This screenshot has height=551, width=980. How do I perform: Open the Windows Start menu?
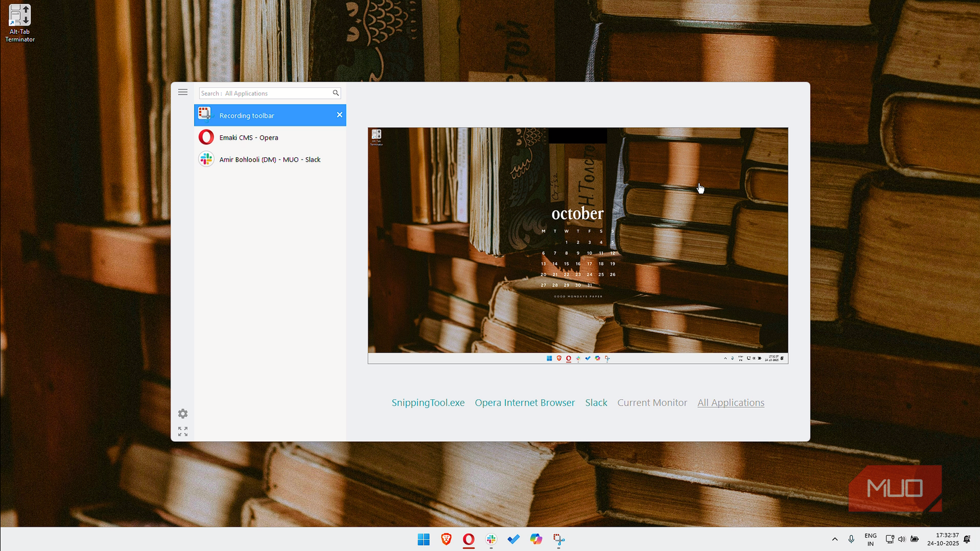(423, 539)
